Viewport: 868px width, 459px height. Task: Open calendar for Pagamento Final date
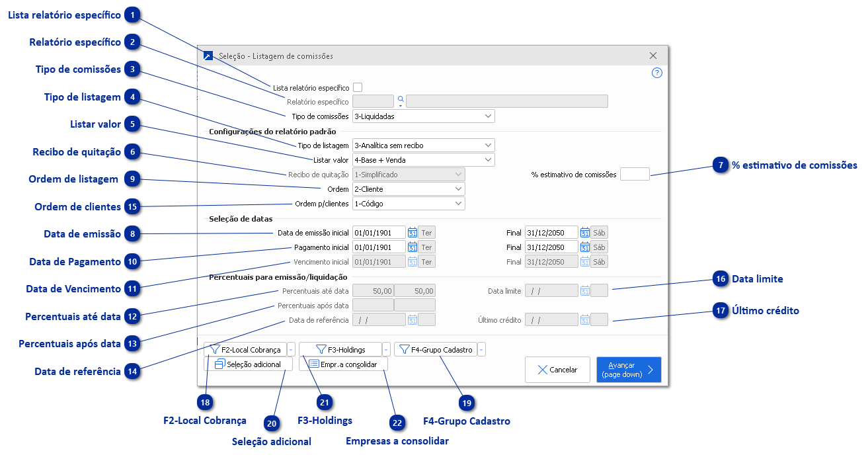coord(584,247)
